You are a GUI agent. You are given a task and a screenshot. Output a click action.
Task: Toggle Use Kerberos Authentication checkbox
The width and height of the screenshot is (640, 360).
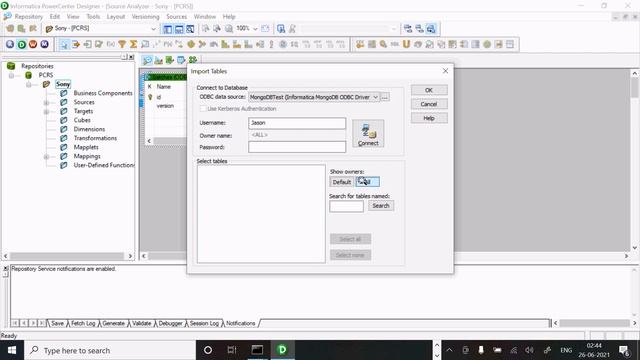[203, 109]
